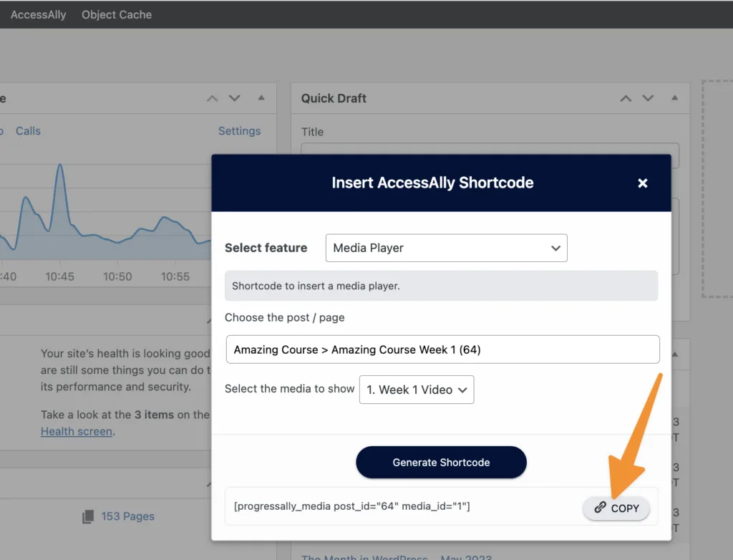Open the Object Cache admin bar menu
The width and height of the screenshot is (733, 560).
coord(117,14)
